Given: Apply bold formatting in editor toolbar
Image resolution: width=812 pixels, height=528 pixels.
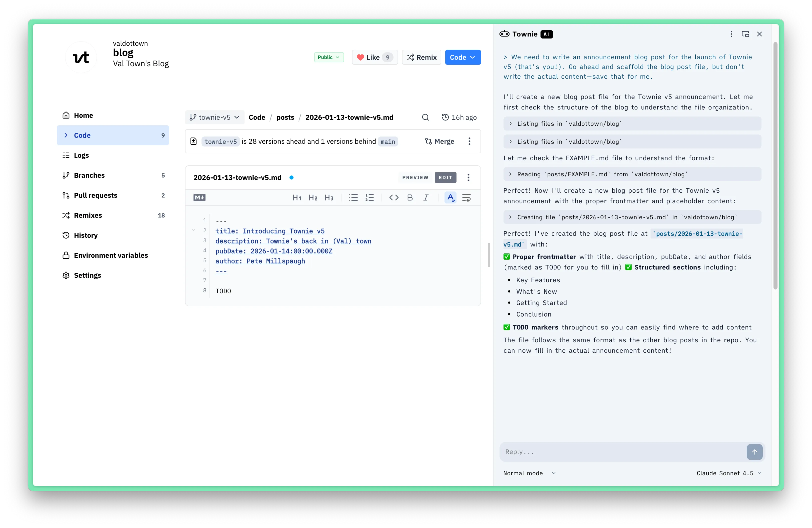Looking at the screenshot, I should click(410, 197).
